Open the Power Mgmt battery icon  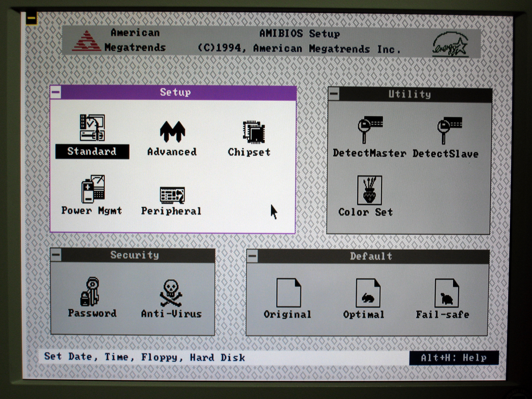coord(93,189)
